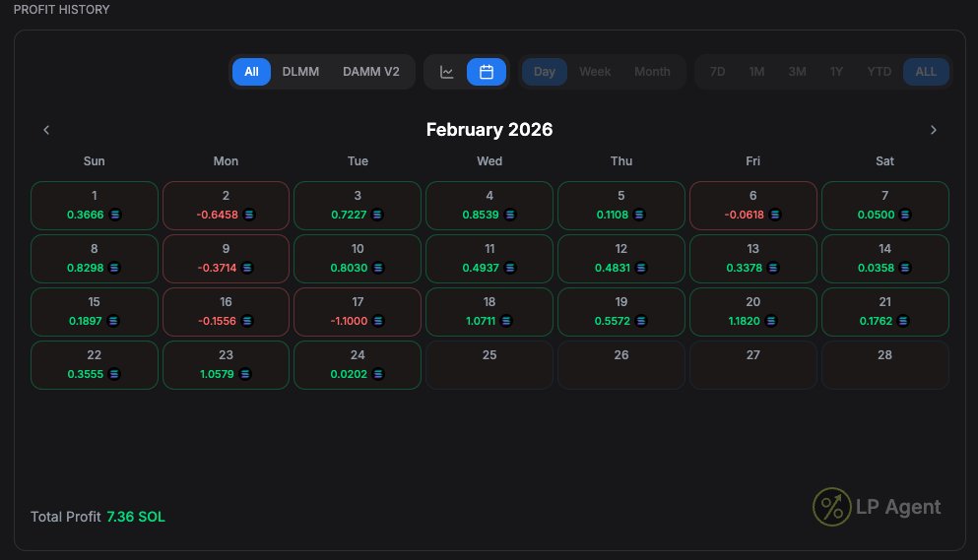Screen dimensions: 978x560
Task: Click SOL icon beside 0.0202 on day 24
Action: click(378, 374)
